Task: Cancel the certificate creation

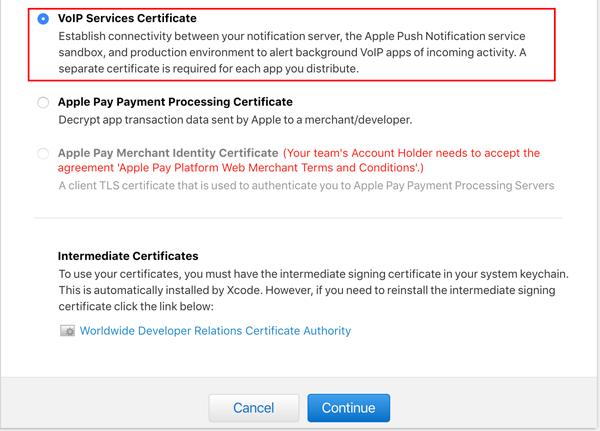Action: [254, 408]
